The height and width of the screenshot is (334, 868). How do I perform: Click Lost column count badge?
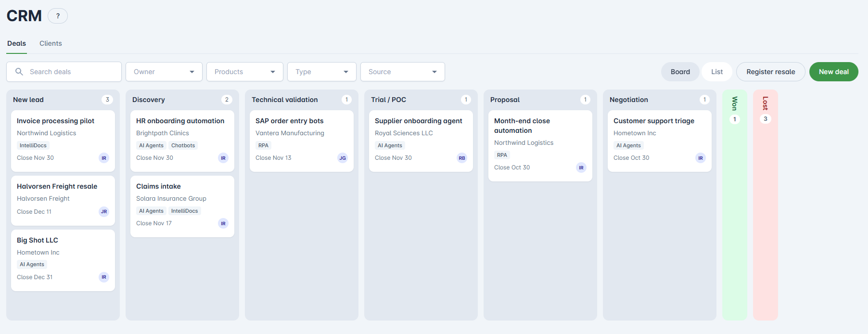pyautogui.click(x=766, y=119)
